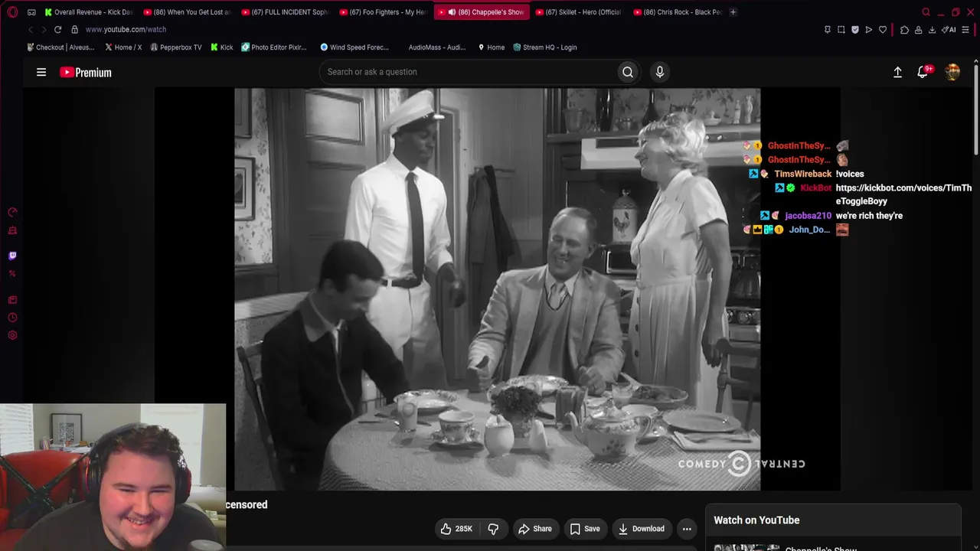Image resolution: width=980 pixels, height=551 pixels.
Task: Go forward to the next page
Action: tap(44, 29)
